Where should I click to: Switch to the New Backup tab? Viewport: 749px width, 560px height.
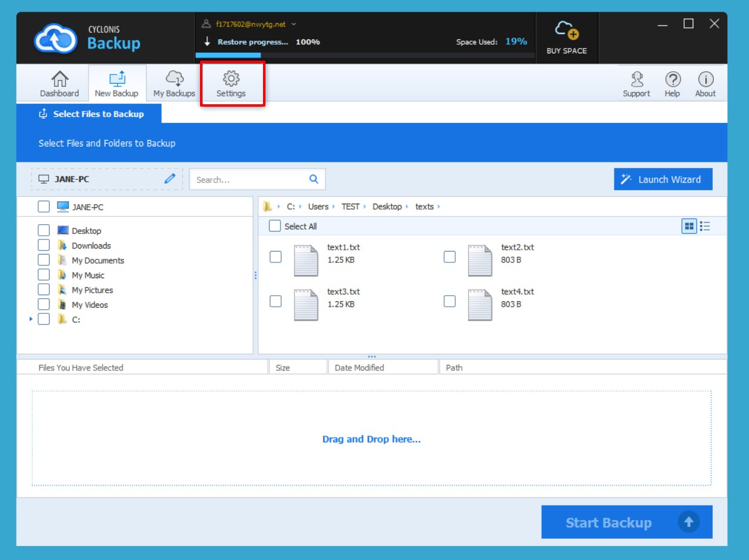tap(117, 83)
